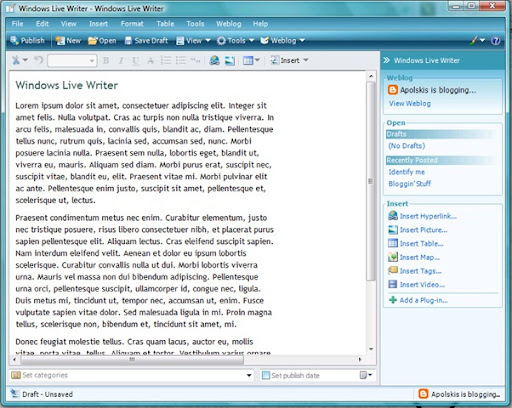Open the Insert menu in menu bar
Image resolution: width=512 pixels, height=408 pixels.
pos(98,24)
